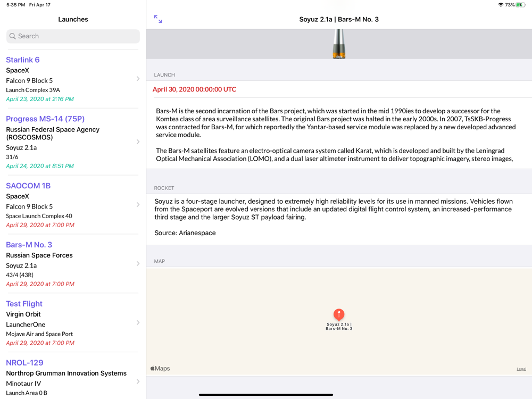The height and width of the screenshot is (399, 532).
Task: Tap 'Source: Arianespace' text
Action: [185, 233]
